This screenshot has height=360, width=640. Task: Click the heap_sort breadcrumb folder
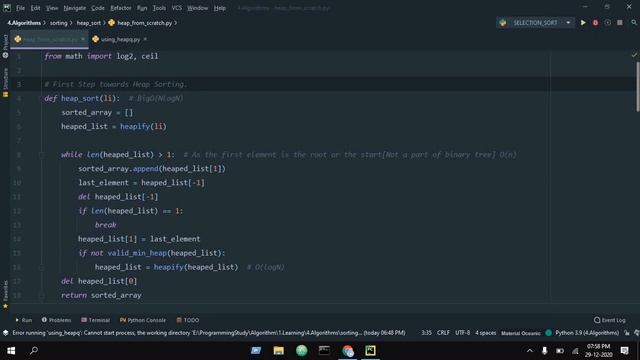pyautogui.click(x=89, y=23)
